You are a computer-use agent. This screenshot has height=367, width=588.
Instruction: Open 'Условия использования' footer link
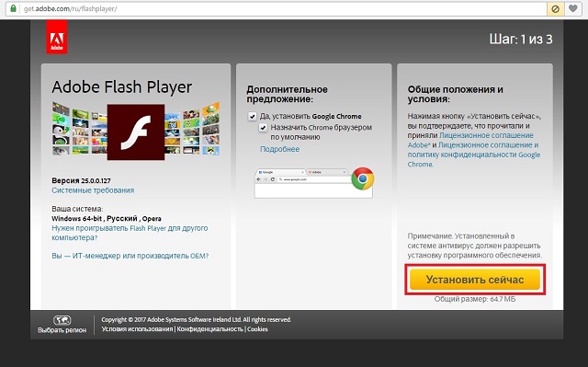(x=137, y=329)
